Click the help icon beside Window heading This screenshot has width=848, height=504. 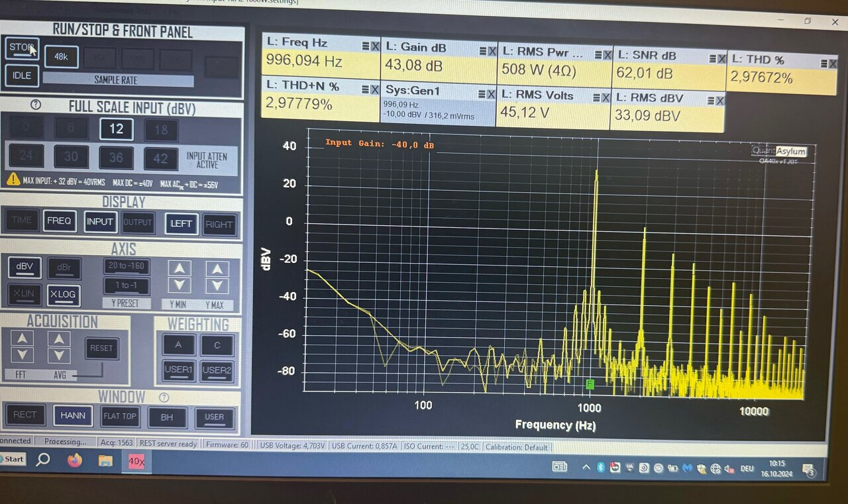pos(164,397)
